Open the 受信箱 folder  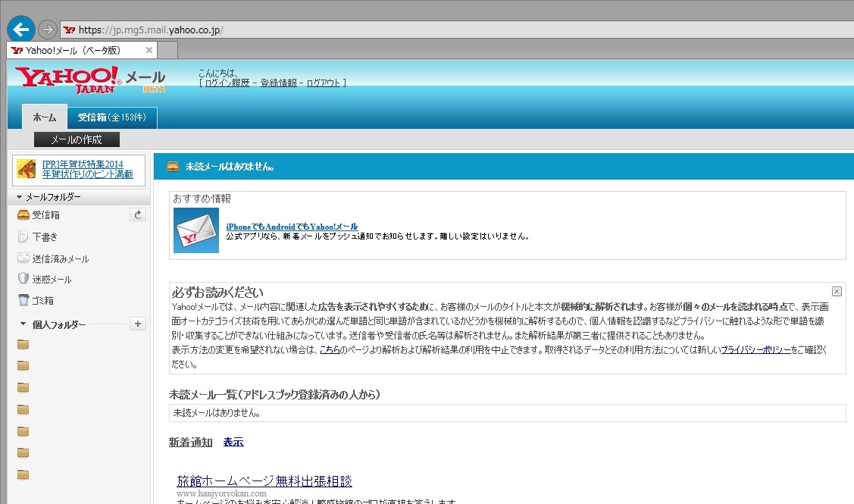pyautogui.click(x=45, y=215)
